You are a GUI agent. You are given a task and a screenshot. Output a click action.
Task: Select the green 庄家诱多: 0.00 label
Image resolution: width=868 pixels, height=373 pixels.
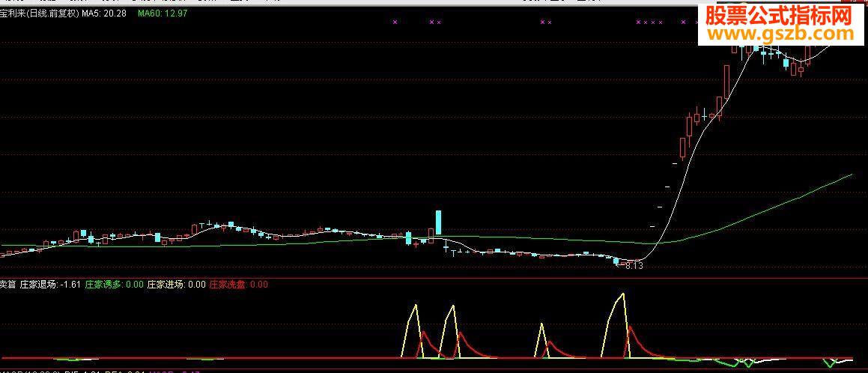click(114, 285)
